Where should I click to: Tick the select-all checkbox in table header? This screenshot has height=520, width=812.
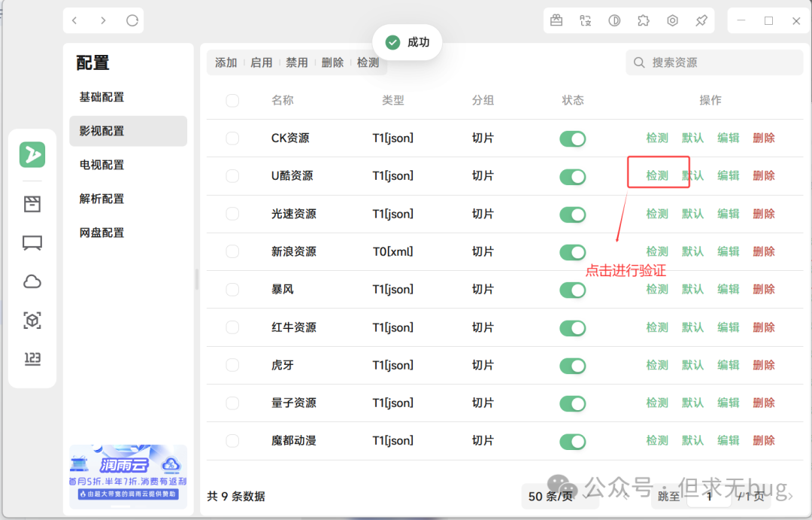pyautogui.click(x=232, y=101)
